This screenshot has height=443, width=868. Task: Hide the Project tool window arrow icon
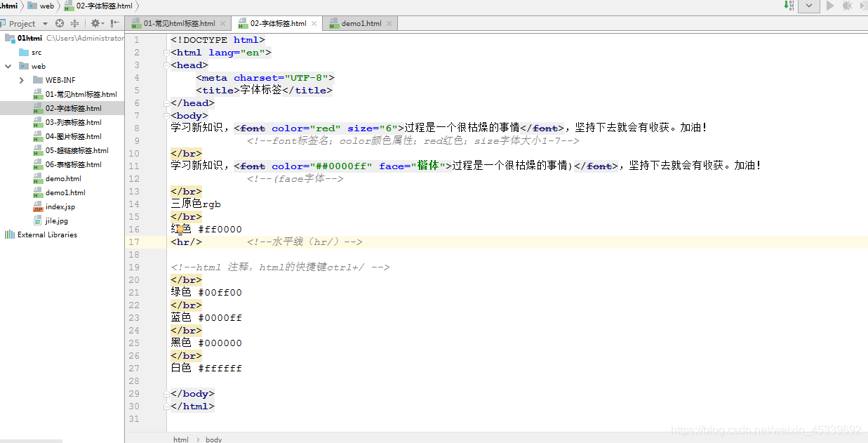114,23
